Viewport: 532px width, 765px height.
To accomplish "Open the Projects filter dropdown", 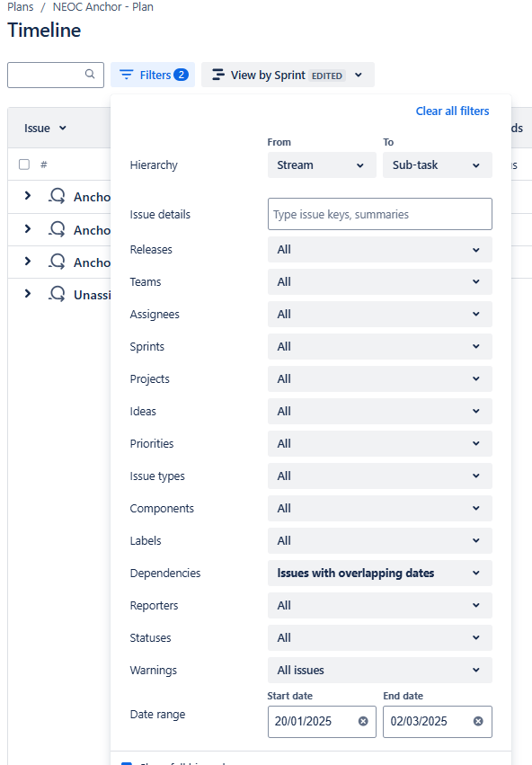I will coord(380,378).
